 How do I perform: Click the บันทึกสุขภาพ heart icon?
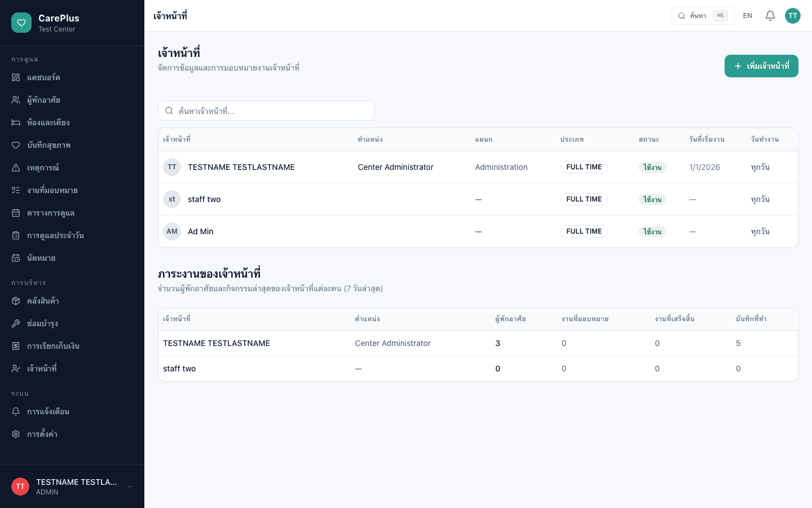point(16,145)
